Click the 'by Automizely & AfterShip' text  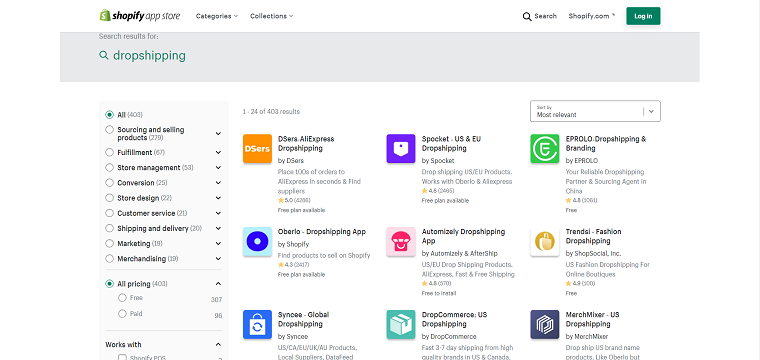click(459, 253)
